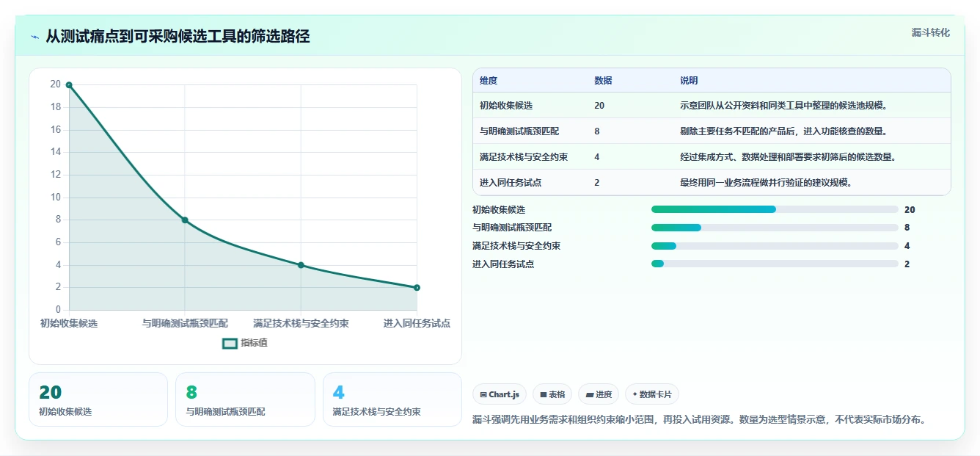Click progress value 8 beside bar
The height and width of the screenshot is (456, 980).
point(907,228)
